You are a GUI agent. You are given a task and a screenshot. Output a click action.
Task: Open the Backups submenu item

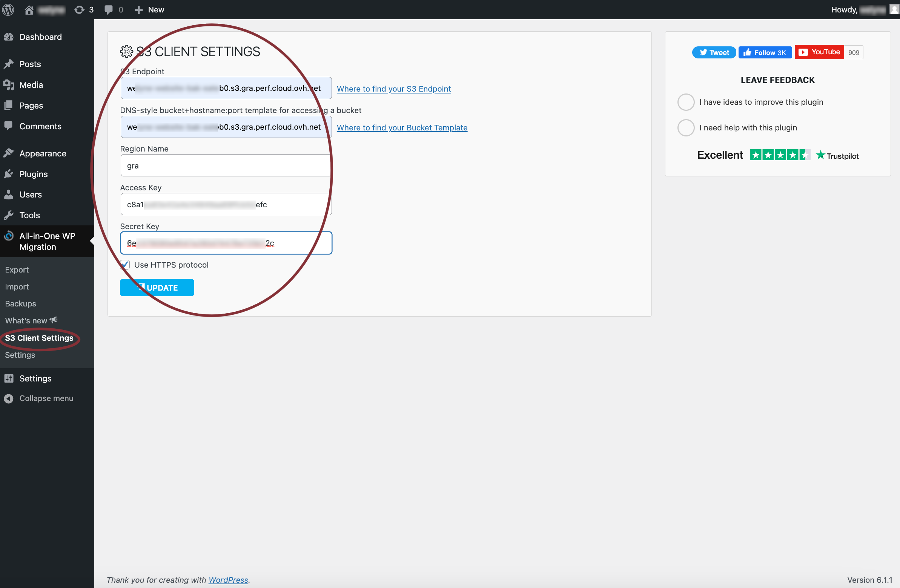tap(20, 303)
